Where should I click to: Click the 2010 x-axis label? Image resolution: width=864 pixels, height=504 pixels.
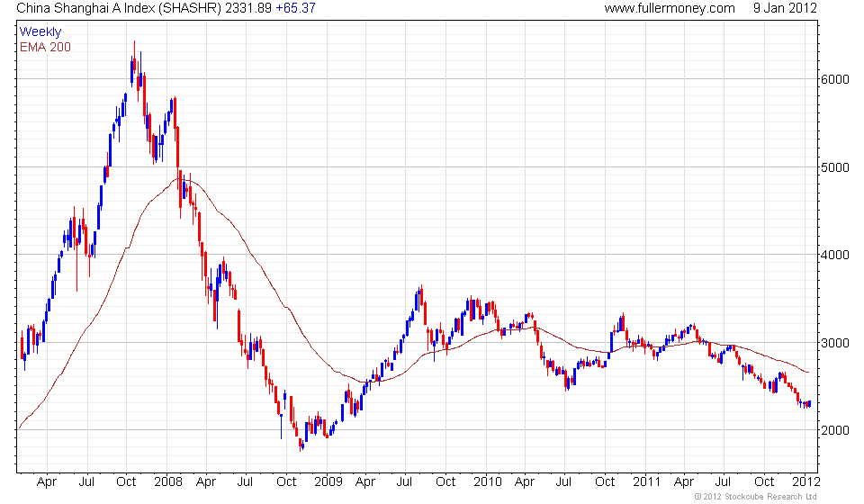point(488,482)
